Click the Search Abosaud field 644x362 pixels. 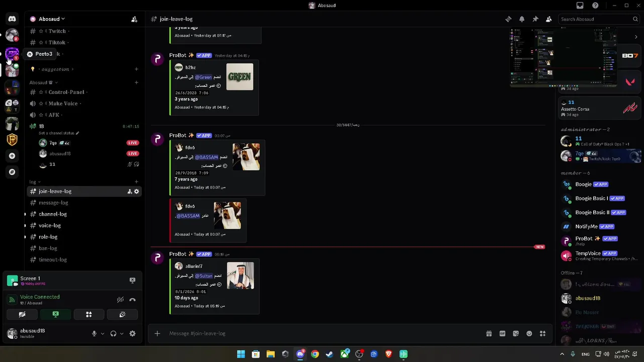599,19
